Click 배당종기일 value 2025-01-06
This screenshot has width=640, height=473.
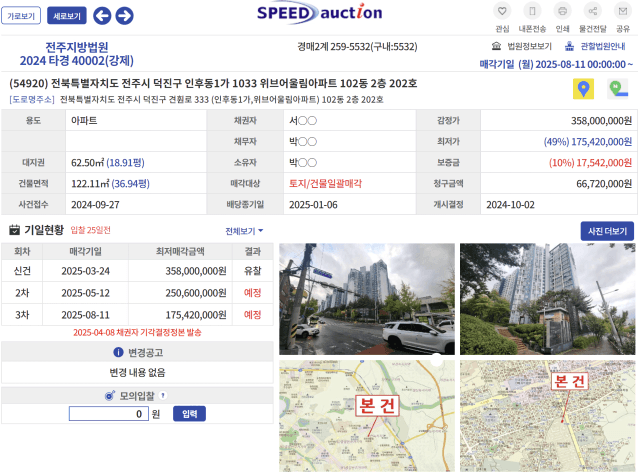tap(313, 205)
